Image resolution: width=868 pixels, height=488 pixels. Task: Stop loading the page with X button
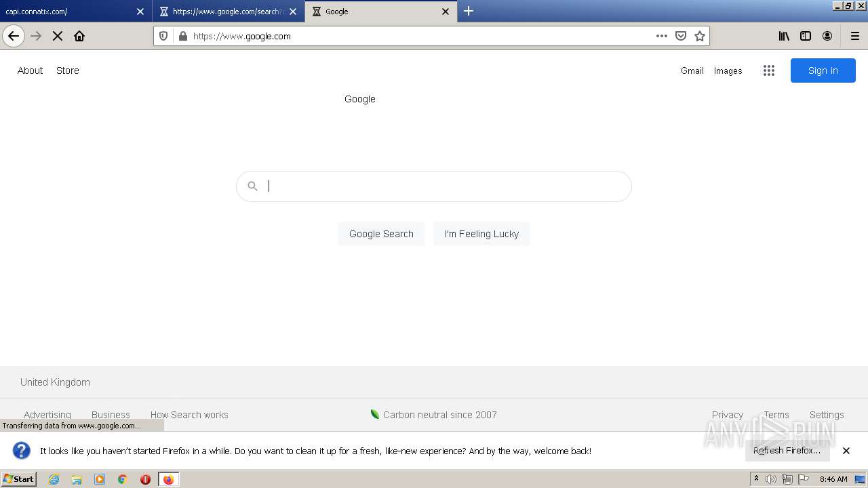(58, 36)
